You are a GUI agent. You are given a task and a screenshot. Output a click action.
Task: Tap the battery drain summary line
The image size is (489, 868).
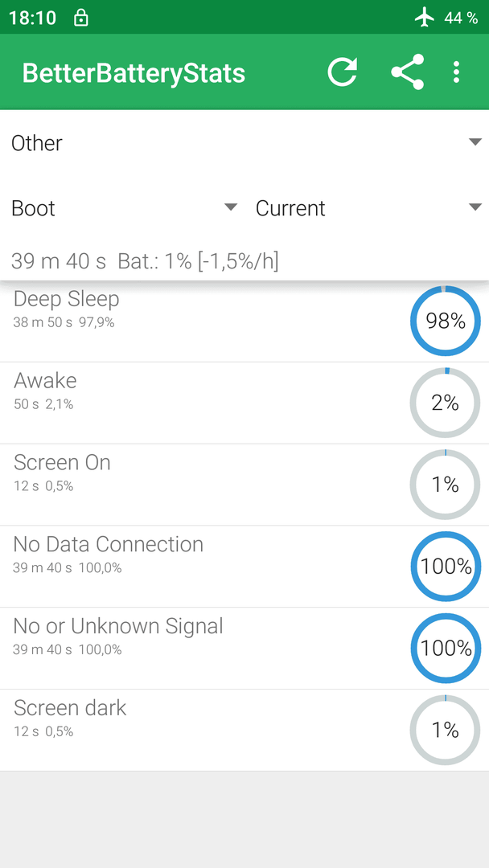coord(145,260)
